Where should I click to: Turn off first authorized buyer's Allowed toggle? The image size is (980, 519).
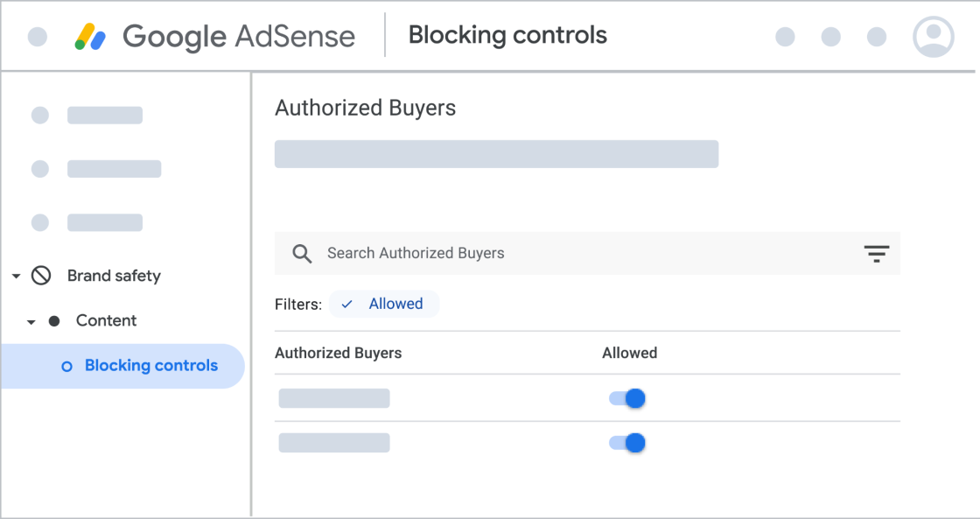(x=627, y=399)
